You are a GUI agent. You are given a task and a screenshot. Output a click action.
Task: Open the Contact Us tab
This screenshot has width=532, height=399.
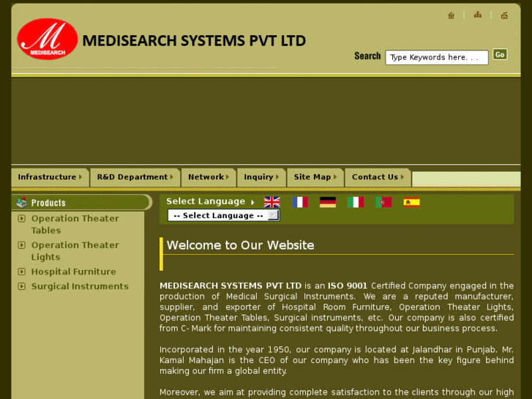click(378, 177)
